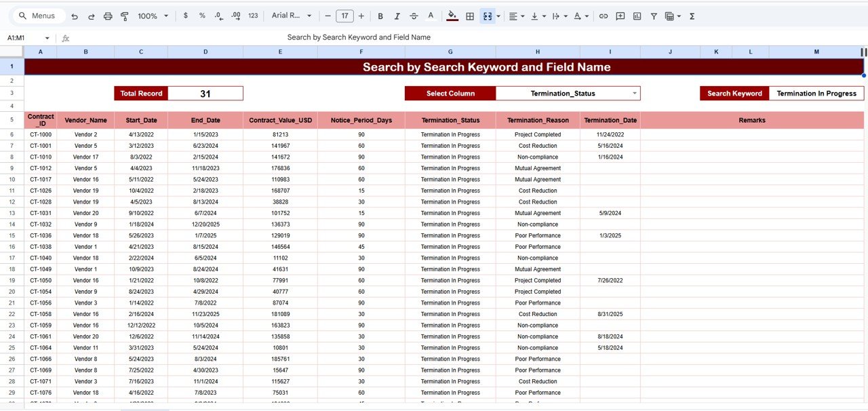Expand the Termination_Status Select Column dropdown
The image size is (868, 411).
[635, 94]
